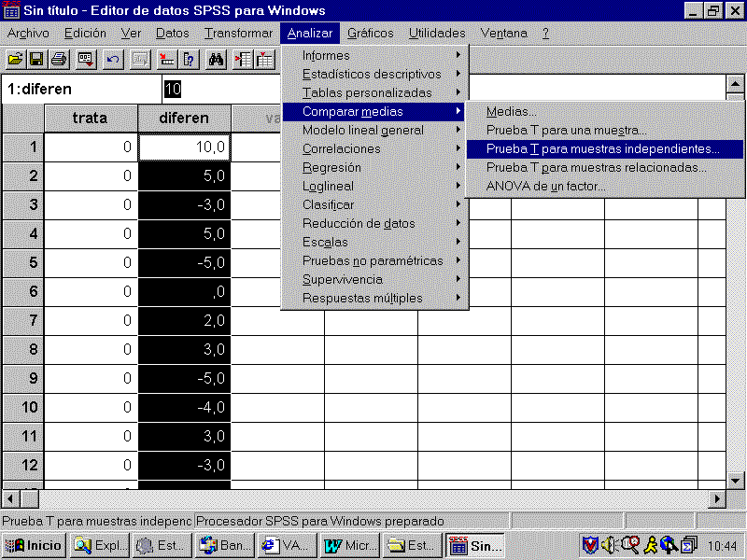Screen dimensions: 747x560
Task: Click the Print toolbar icon
Action: click(x=59, y=60)
